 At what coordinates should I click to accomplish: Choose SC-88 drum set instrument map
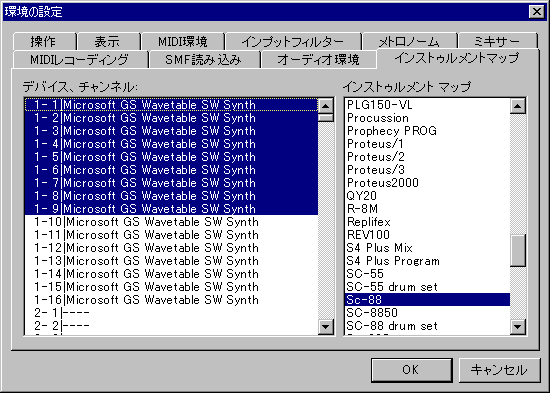[428, 326]
